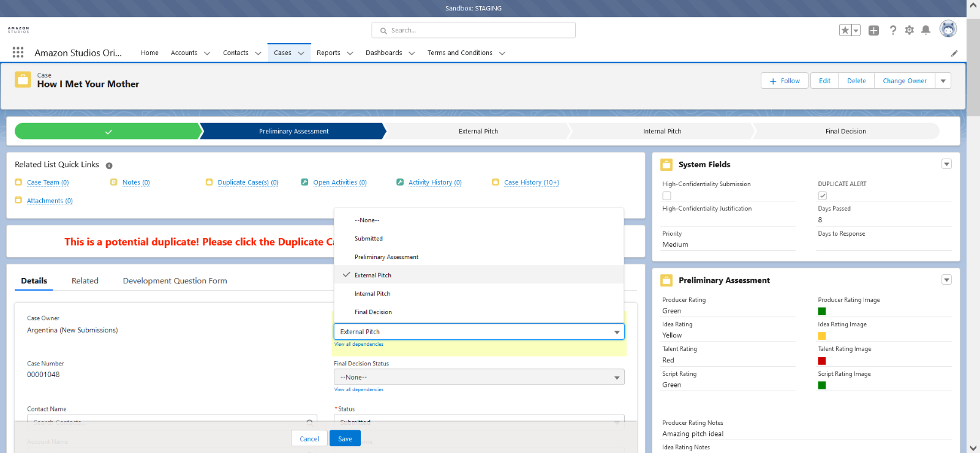Viewport: 980px width, 453px height.
Task: Expand the Reports tab chevron
Action: [x=350, y=53]
